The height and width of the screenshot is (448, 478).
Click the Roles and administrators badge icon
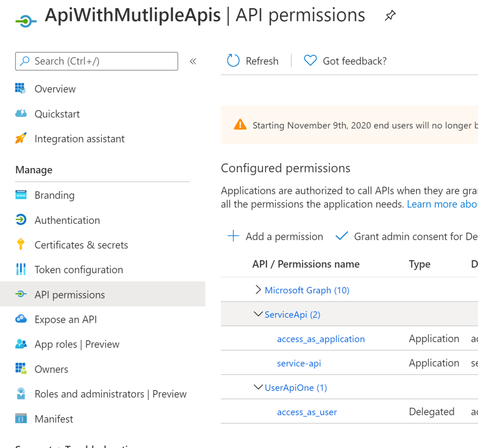[x=21, y=394]
